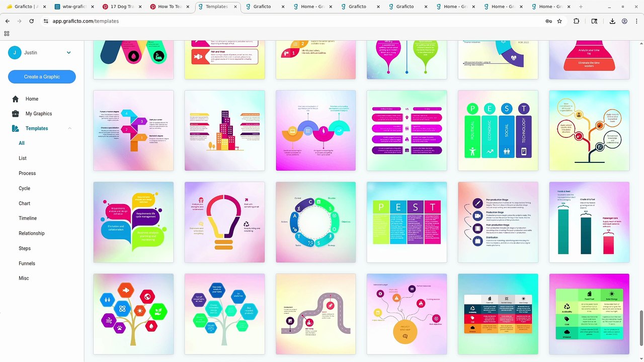Select Templates in the sidebar
Screen dimensions: 644x362
(x=37, y=128)
